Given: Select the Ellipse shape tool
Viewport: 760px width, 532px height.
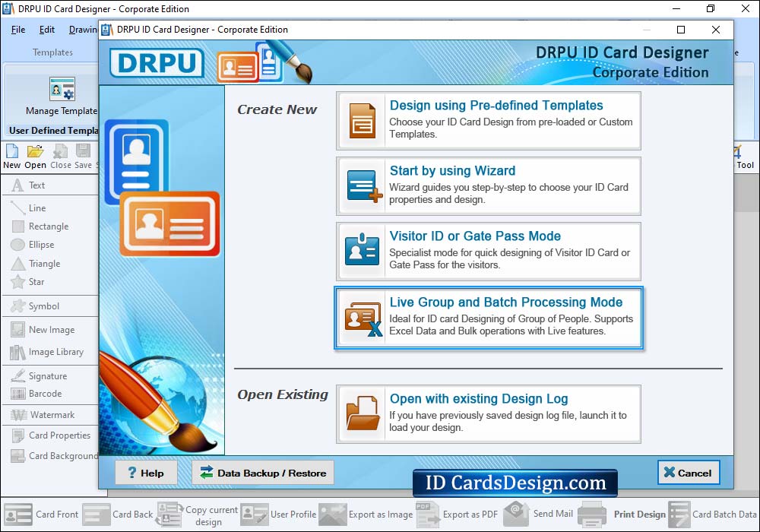Looking at the screenshot, I should (32, 245).
